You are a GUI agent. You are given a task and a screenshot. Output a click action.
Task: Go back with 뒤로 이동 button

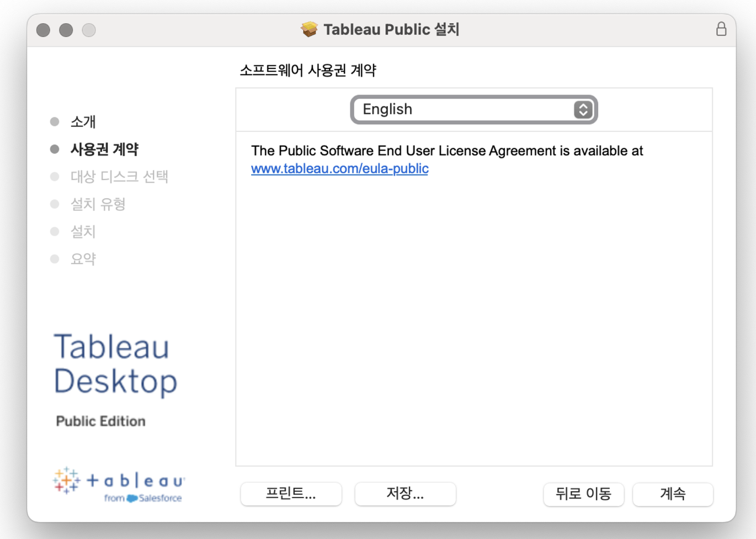coord(583,494)
